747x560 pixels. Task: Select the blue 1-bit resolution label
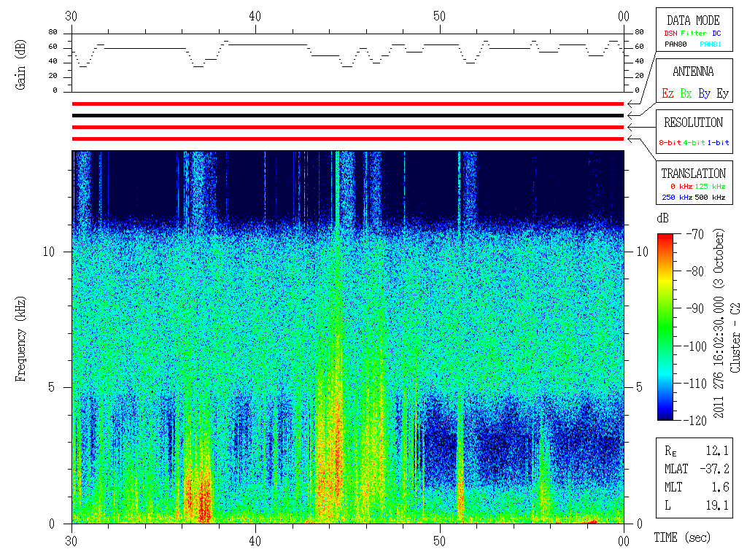(718, 142)
